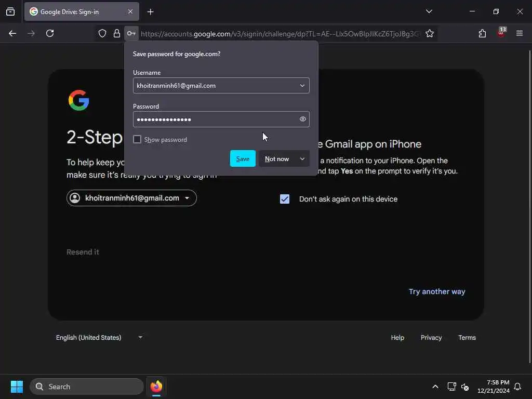Enable the Show password checkbox
This screenshot has height=399, width=532.
coord(137,139)
